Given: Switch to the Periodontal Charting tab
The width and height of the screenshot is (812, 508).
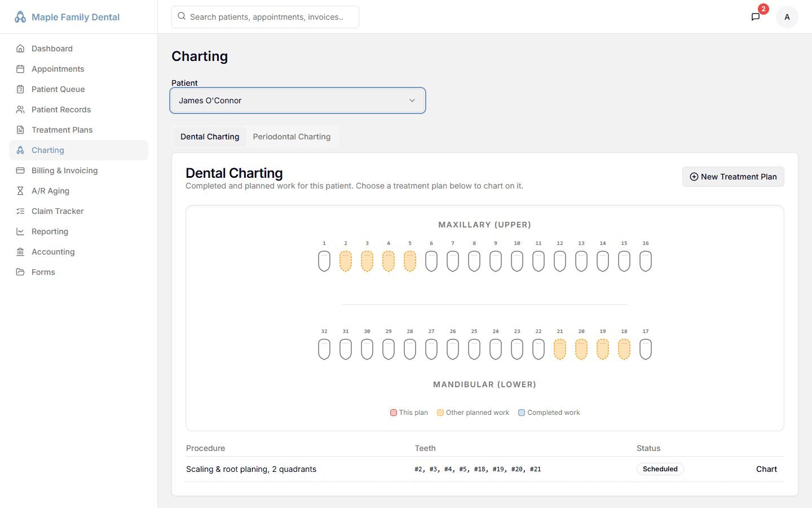Looking at the screenshot, I should (292, 137).
